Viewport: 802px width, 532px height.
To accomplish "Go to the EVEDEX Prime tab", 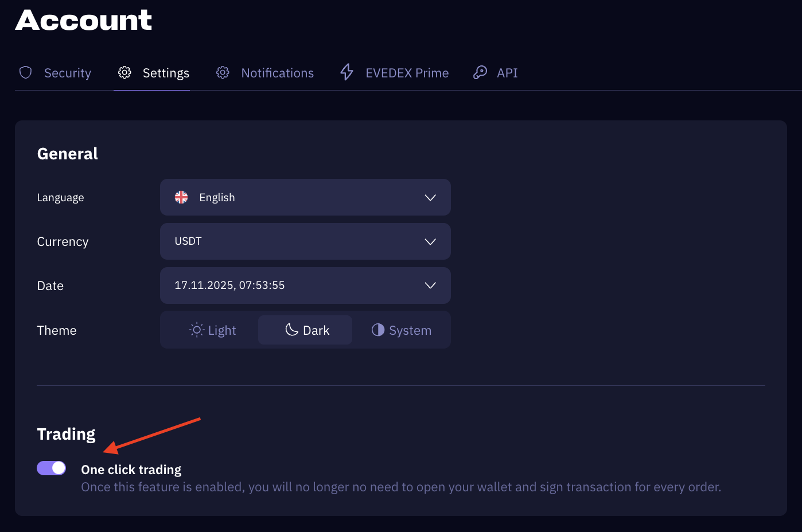I will pyautogui.click(x=407, y=73).
